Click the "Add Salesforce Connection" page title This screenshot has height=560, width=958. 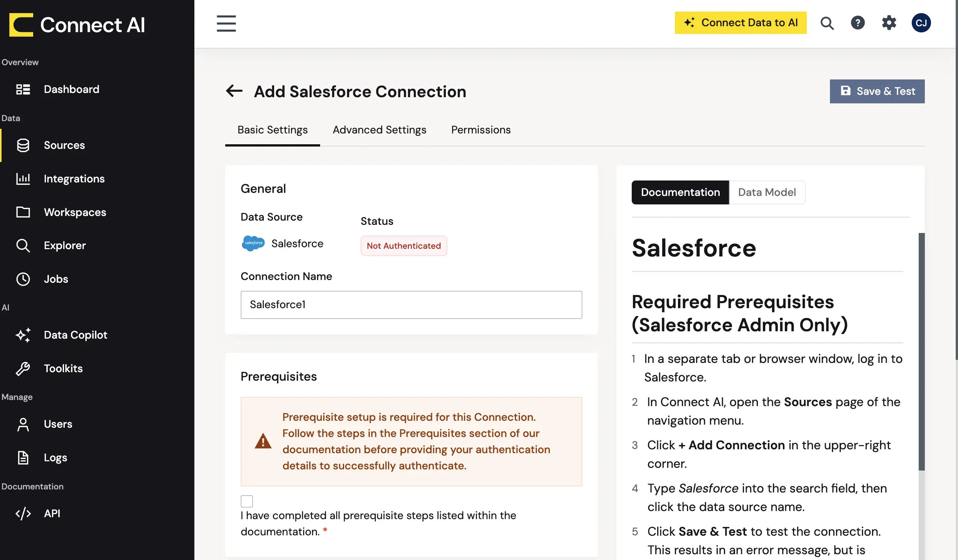point(360,91)
